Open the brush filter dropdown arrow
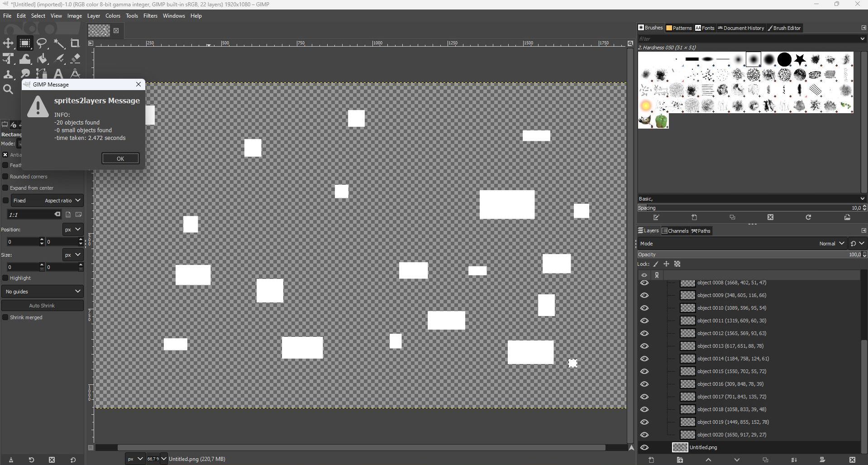The height and width of the screenshot is (465, 868). coord(862,39)
